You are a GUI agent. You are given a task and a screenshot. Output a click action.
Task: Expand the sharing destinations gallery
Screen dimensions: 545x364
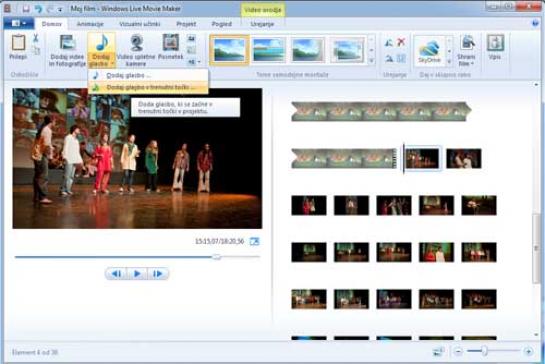click(449, 62)
